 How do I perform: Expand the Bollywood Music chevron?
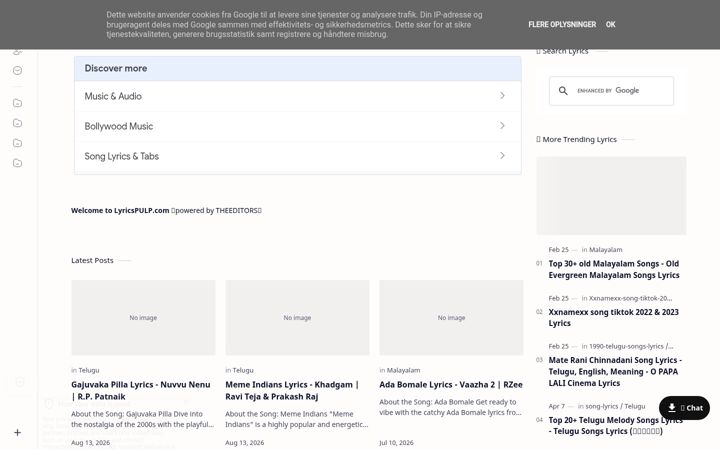point(502,125)
